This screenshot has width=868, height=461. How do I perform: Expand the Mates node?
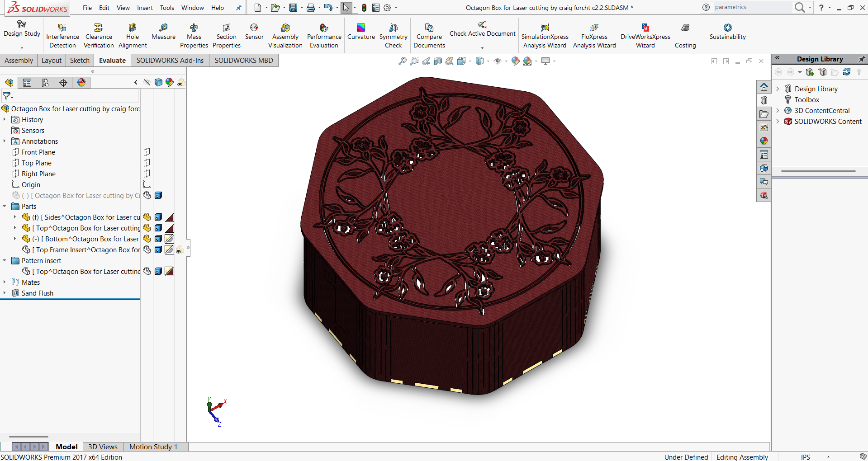[5, 282]
